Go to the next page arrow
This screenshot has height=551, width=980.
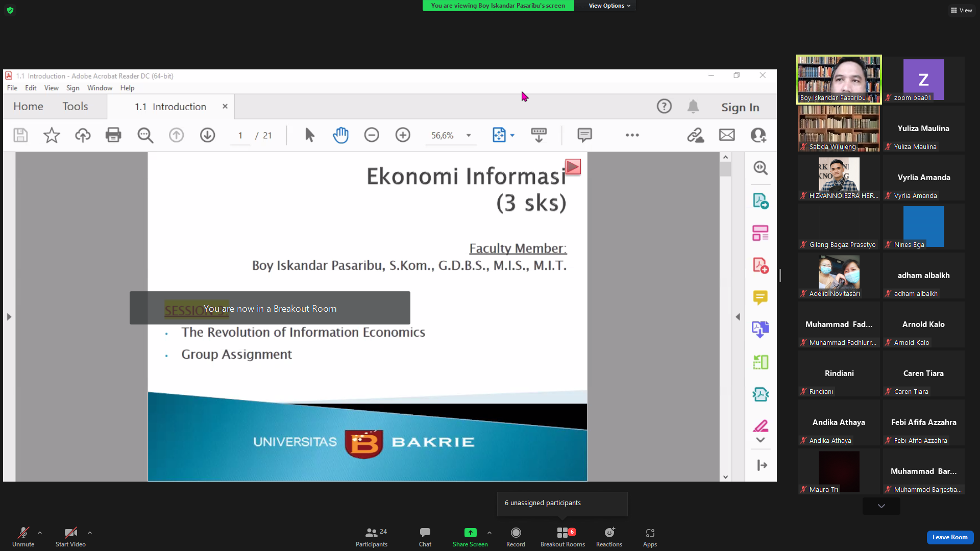[x=207, y=135]
